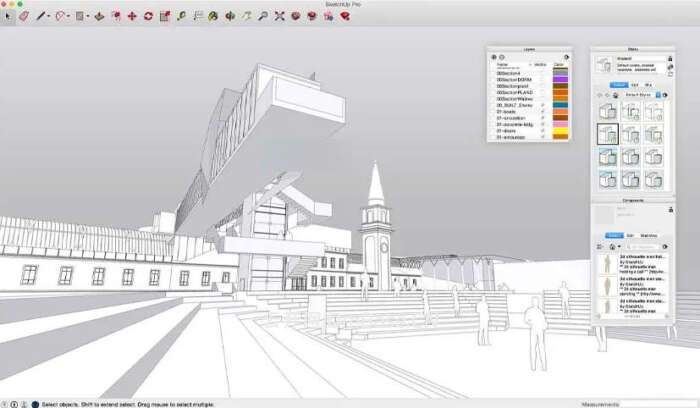Choose the Zoom magnifier tool
This screenshot has height=408, width=700.
(263, 17)
